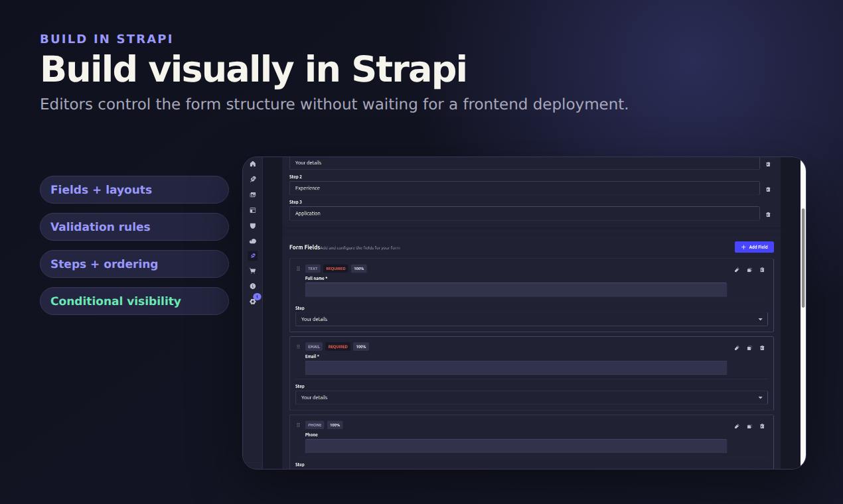The width and height of the screenshot is (843, 504).
Task: Duplicate the Email field
Action: [x=749, y=347]
